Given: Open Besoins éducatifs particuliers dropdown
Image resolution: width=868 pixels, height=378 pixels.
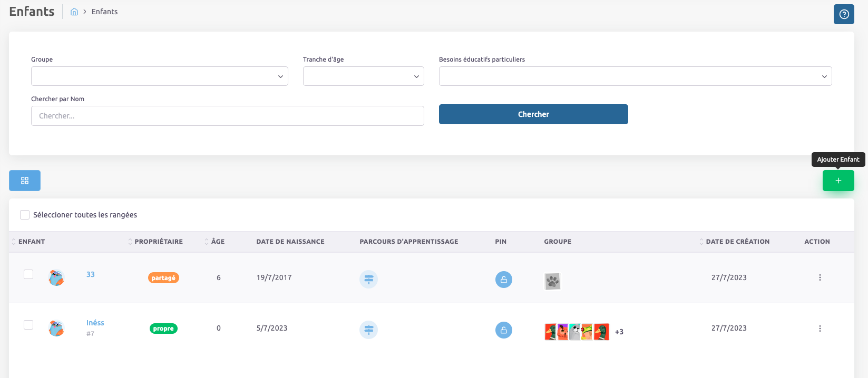Looking at the screenshot, I should click(635, 76).
